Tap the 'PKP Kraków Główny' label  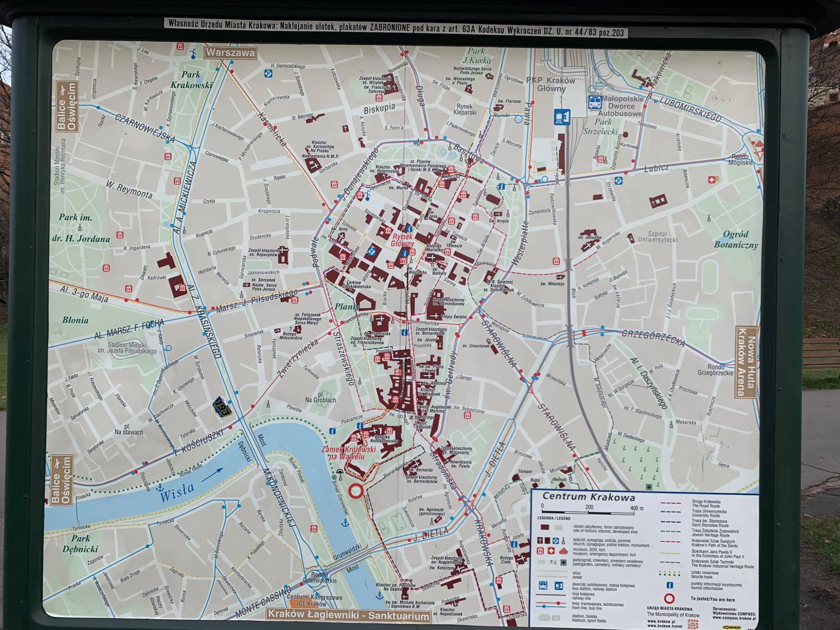pos(551,84)
